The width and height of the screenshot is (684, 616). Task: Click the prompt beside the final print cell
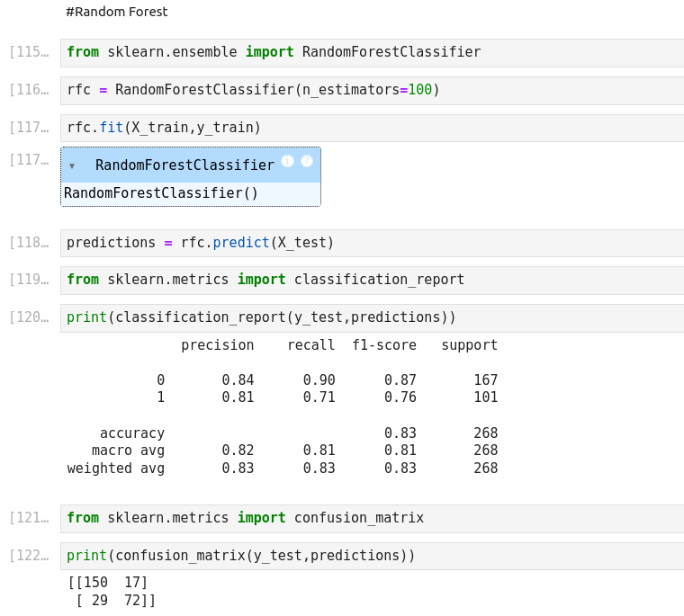(x=29, y=556)
